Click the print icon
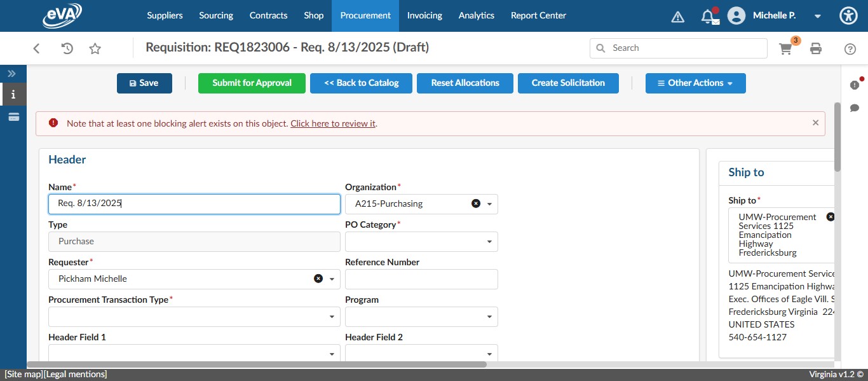This screenshot has height=381, width=868. click(x=816, y=48)
